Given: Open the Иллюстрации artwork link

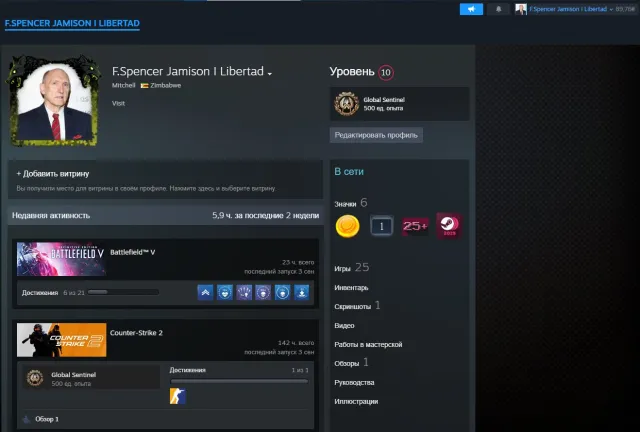Looking at the screenshot, I should click(x=356, y=401).
